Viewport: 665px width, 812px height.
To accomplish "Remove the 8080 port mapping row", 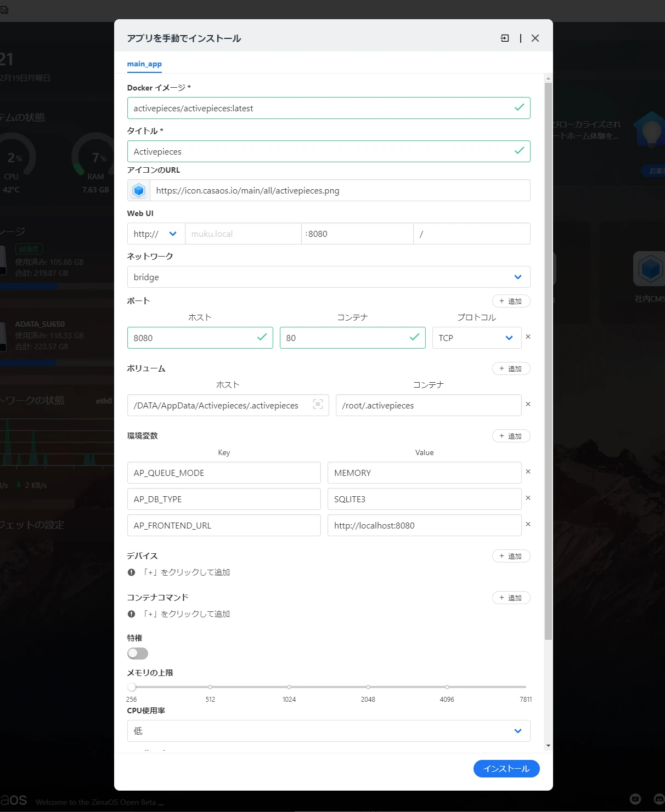I will [528, 337].
